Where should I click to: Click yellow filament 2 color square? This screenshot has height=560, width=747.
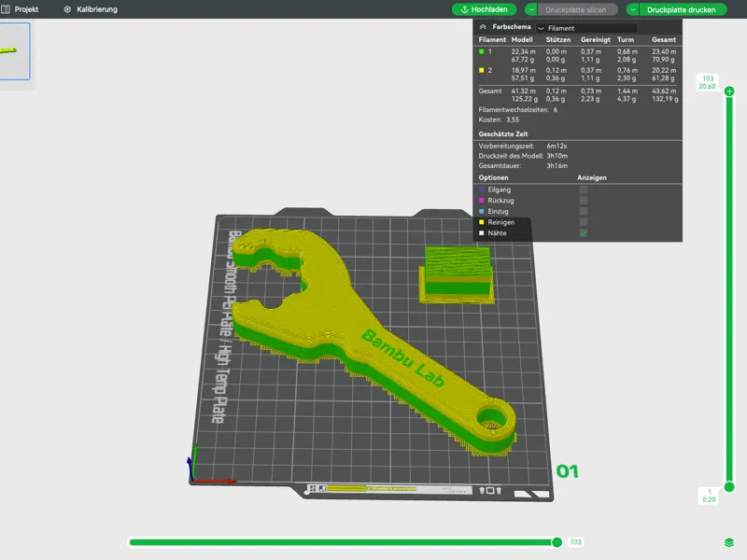click(481, 70)
